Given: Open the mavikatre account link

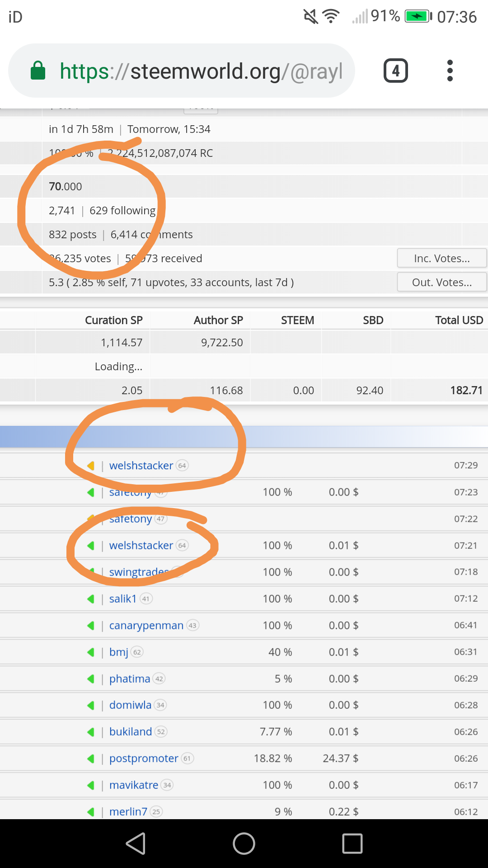Looking at the screenshot, I should pos(134,785).
